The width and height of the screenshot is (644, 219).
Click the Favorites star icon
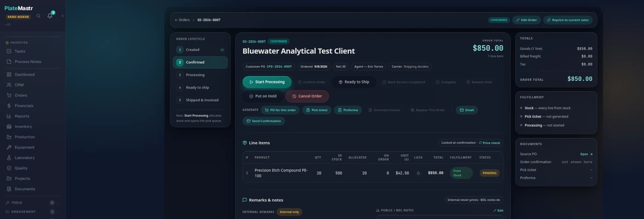(x=7, y=43)
